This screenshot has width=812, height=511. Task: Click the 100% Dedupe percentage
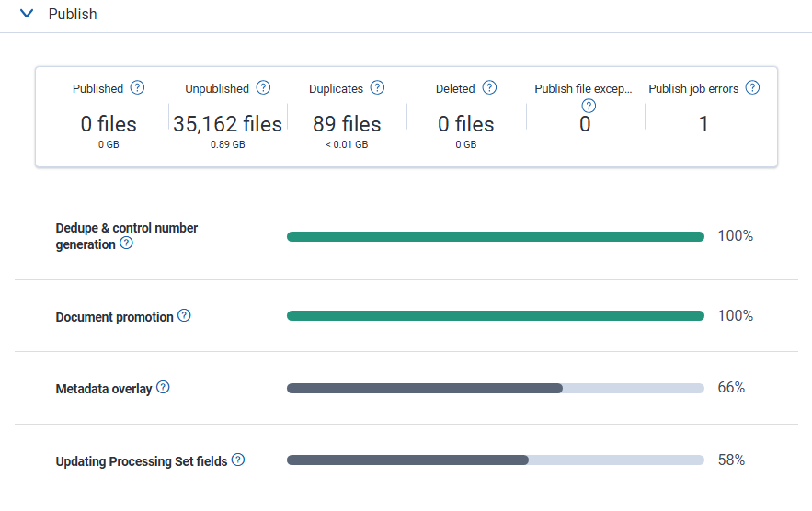click(x=736, y=235)
